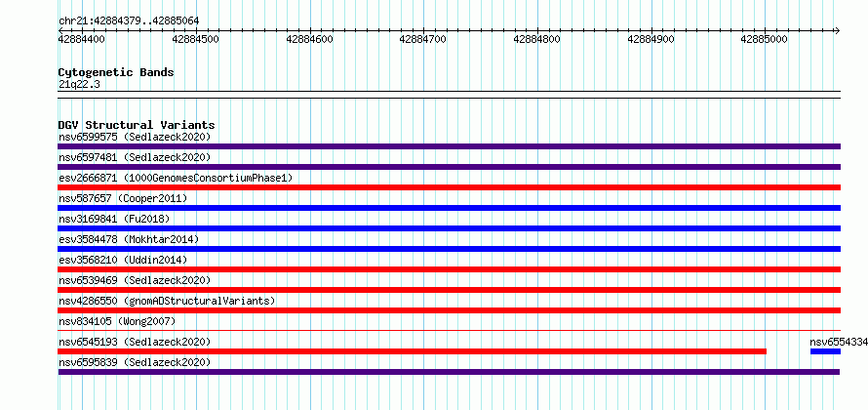Open esv3584478 (Mokhtar2014) label
Image resolution: width=868 pixels, height=410 pixels.
point(129,239)
